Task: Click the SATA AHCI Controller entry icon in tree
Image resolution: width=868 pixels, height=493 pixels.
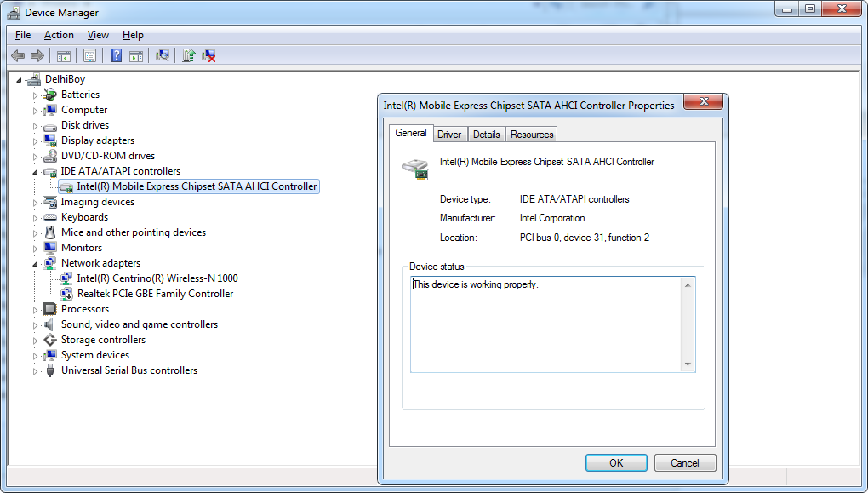Action: pos(66,187)
